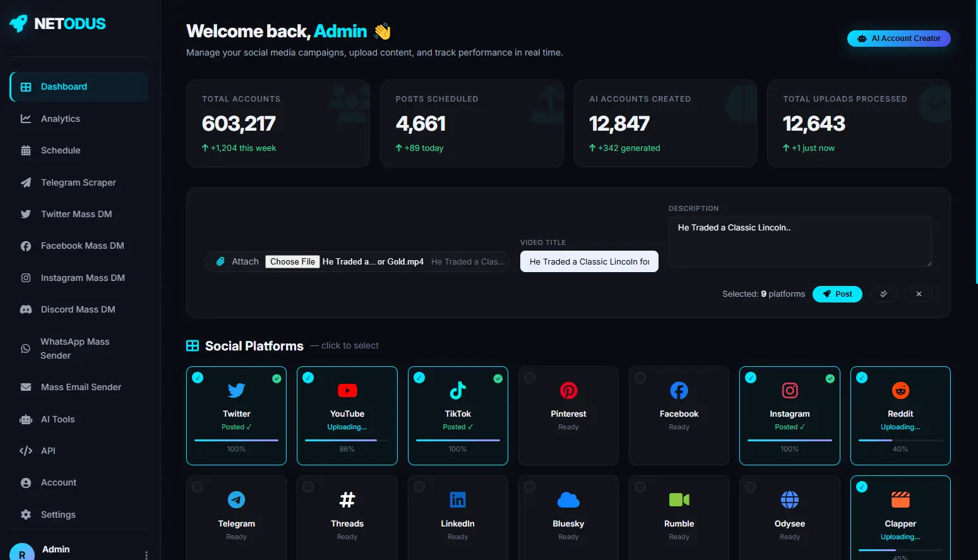Screen dimensions: 978x560
Task: Open Telegram Scraper from sidebar
Action: [79, 182]
